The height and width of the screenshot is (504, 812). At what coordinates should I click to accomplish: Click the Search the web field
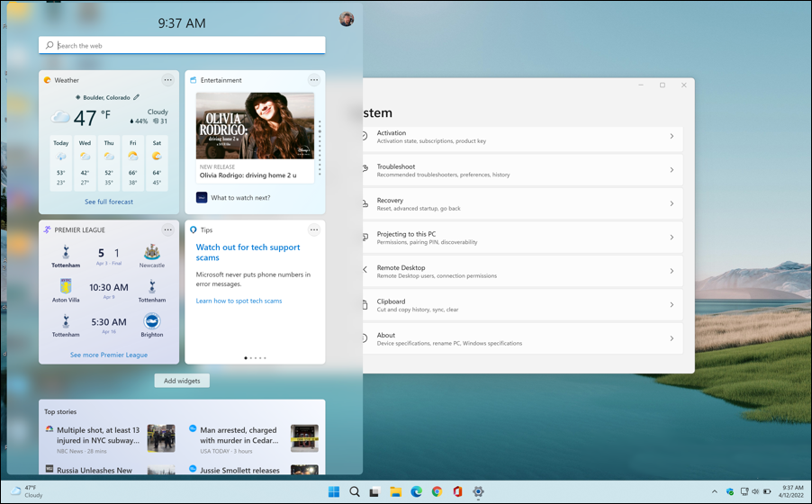point(182,45)
